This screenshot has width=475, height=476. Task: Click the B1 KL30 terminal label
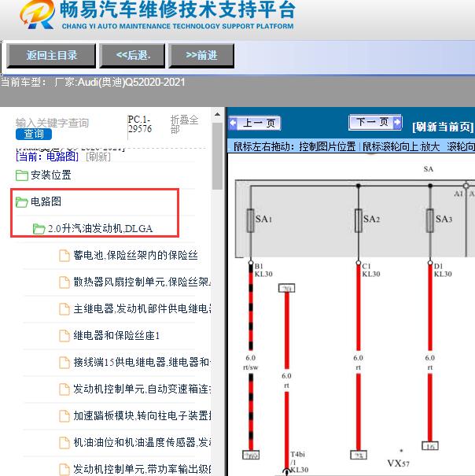click(263, 270)
